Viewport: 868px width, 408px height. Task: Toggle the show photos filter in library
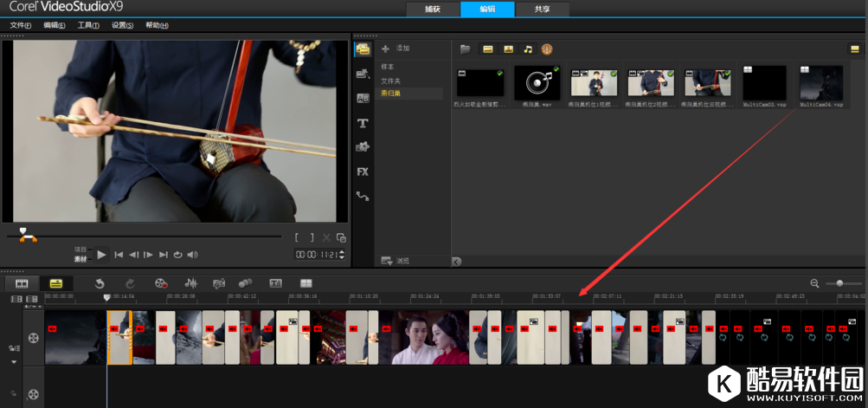(508, 49)
